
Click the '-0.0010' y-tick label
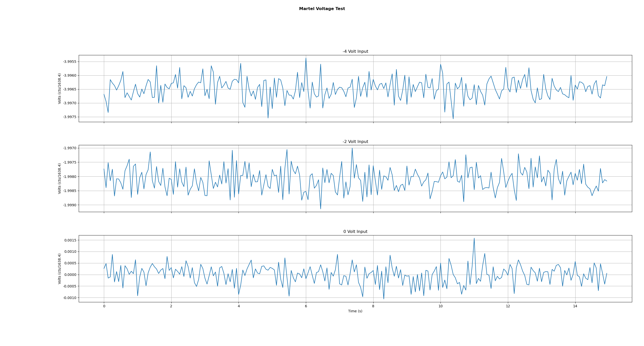click(x=70, y=298)
